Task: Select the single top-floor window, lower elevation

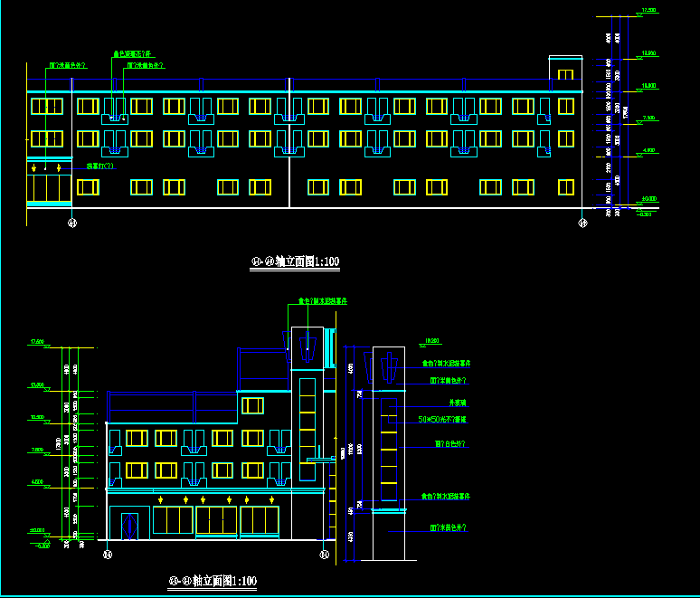Action: click(x=252, y=405)
